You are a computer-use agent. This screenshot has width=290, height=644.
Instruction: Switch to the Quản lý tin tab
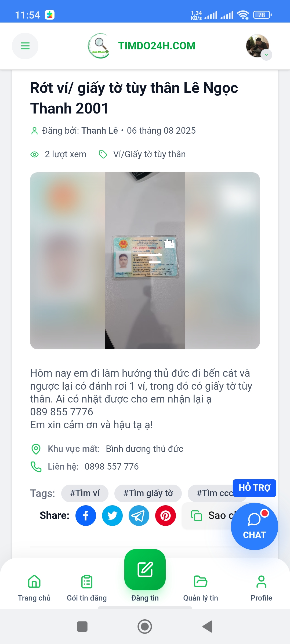click(201, 588)
